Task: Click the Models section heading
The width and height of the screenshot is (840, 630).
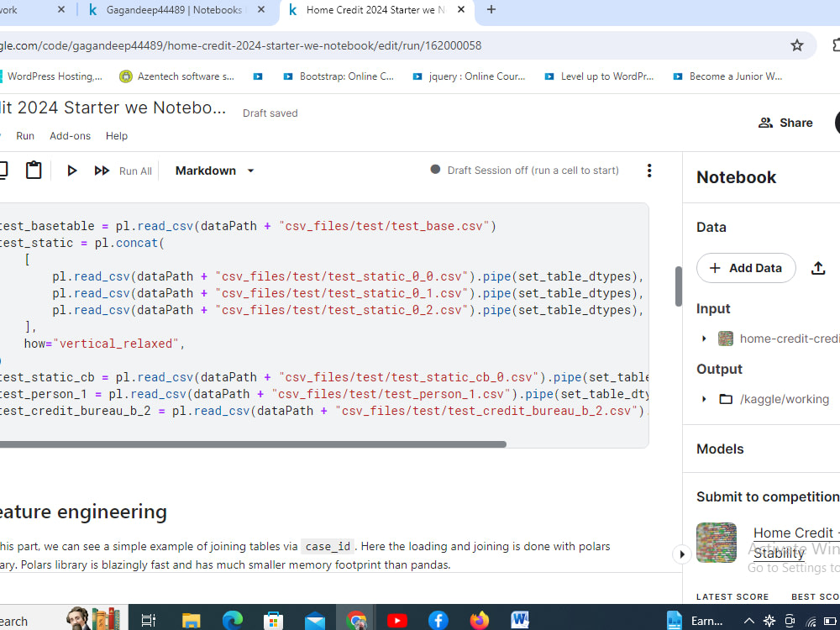Action: tap(720, 449)
